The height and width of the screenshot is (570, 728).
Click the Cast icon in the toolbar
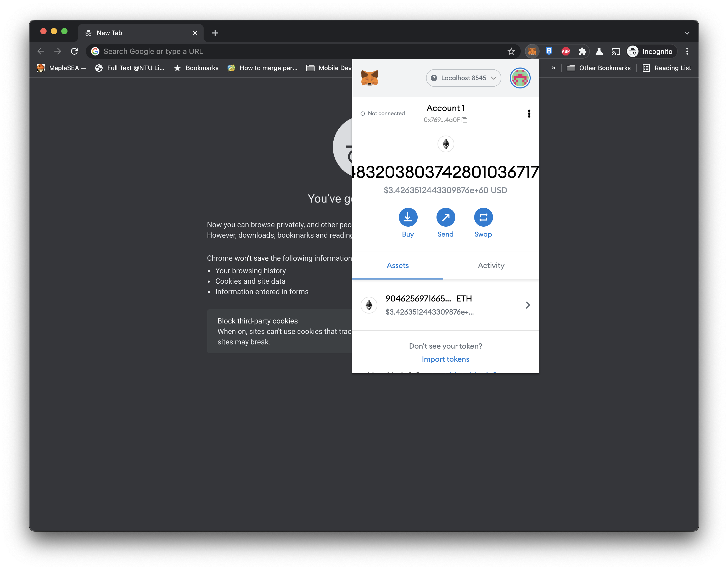pyautogui.click(x=616, y=51)
